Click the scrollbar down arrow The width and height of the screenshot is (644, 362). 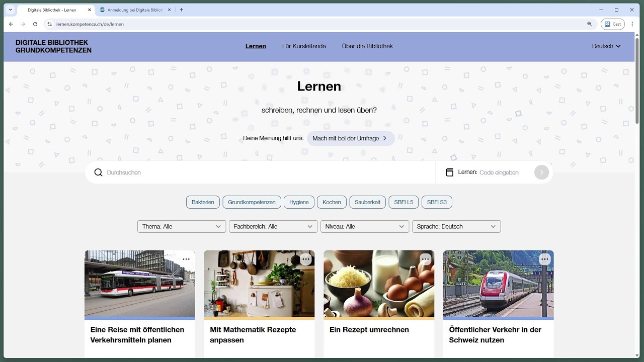[637, 354]
